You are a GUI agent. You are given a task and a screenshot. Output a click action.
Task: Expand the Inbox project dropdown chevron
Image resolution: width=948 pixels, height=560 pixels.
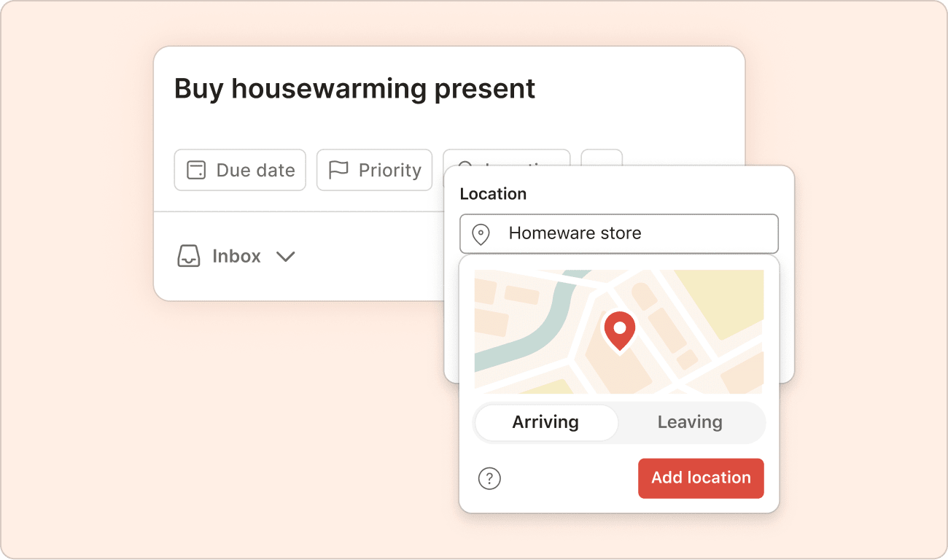click(x=285, y=257)
